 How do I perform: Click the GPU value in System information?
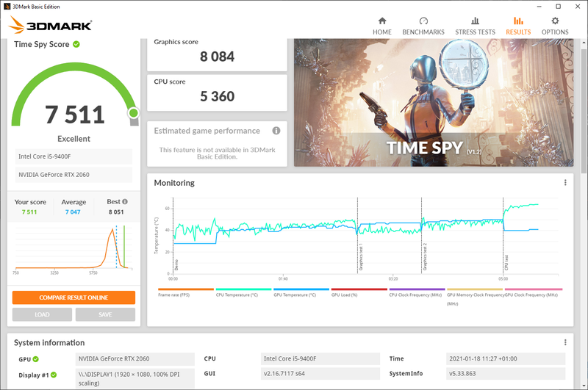click(135, 359)
